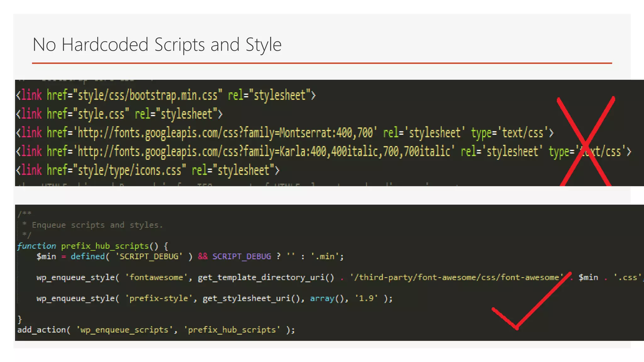This screenshot has height=362, width=644.
Task: Click the style.css link tag line
Action: pos(119,114)
